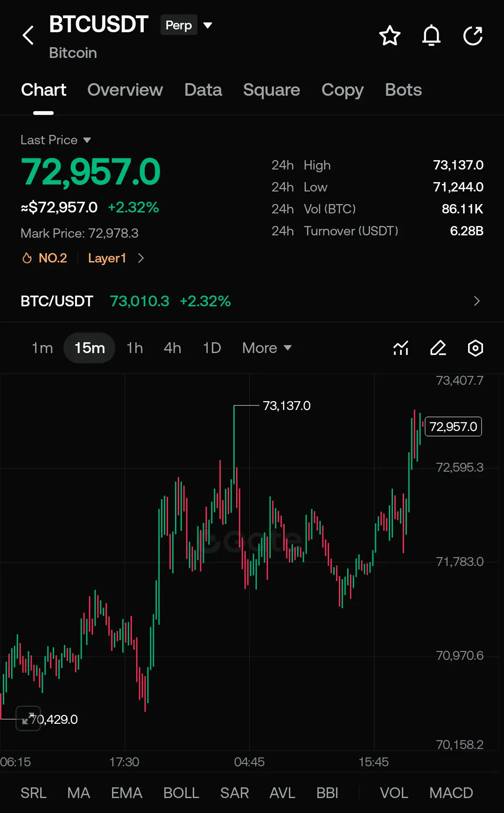The width and height of the screenshot is (504, 813).
Task: Select the 4h timeframe
Action: (173, 348)
